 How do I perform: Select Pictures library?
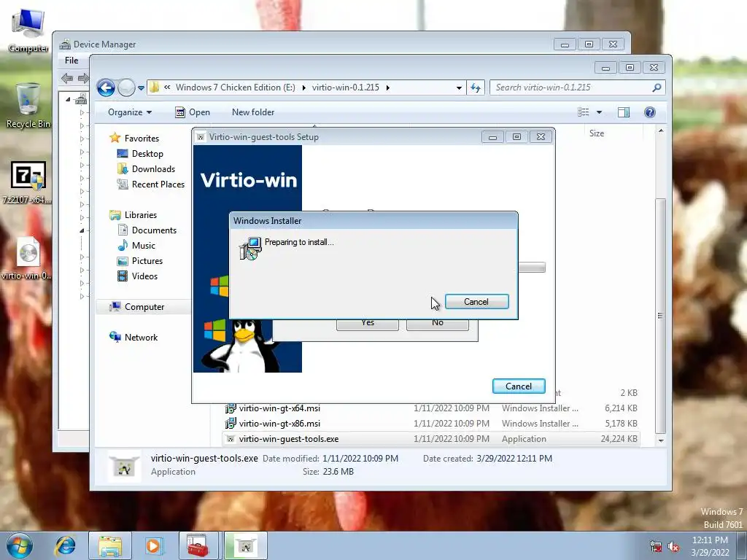140,261
